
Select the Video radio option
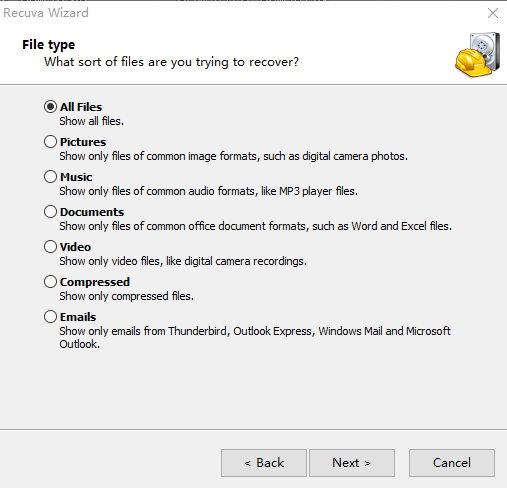[x=50, y=247]
